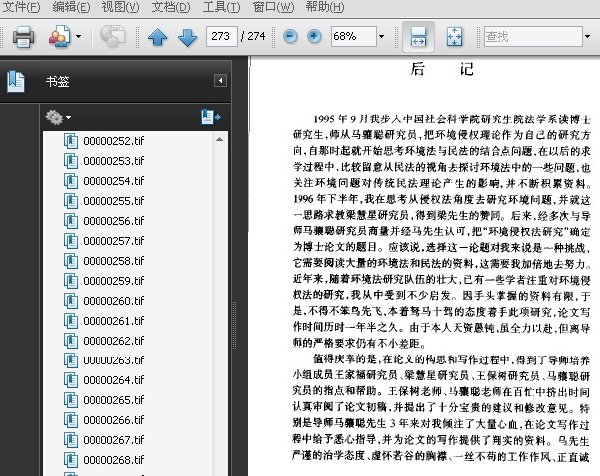Click the bookmarks panel icon
This screenshot has height=476, width=600.
point(16,82)
